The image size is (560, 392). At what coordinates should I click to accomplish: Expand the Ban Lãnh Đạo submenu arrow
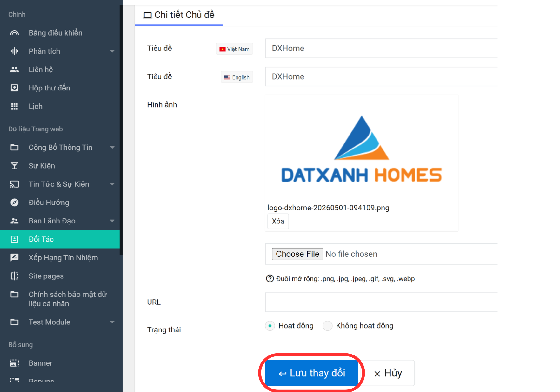coord(112,221)
